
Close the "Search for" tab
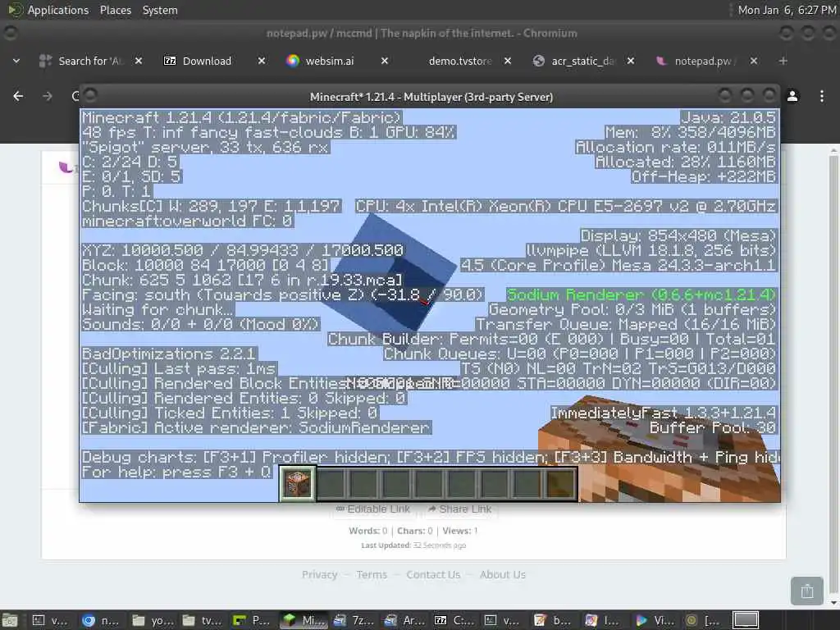click(138, 61)
